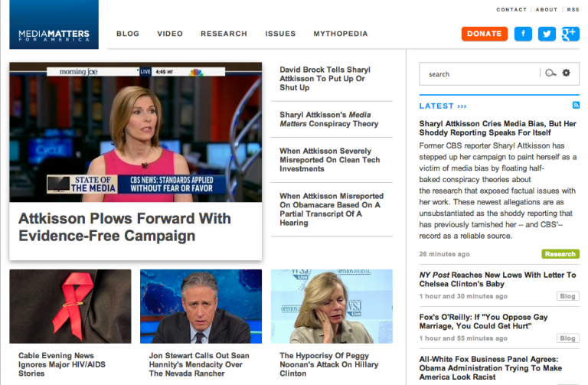
Task: Open the Video section
Action: (x=170, y=34)
